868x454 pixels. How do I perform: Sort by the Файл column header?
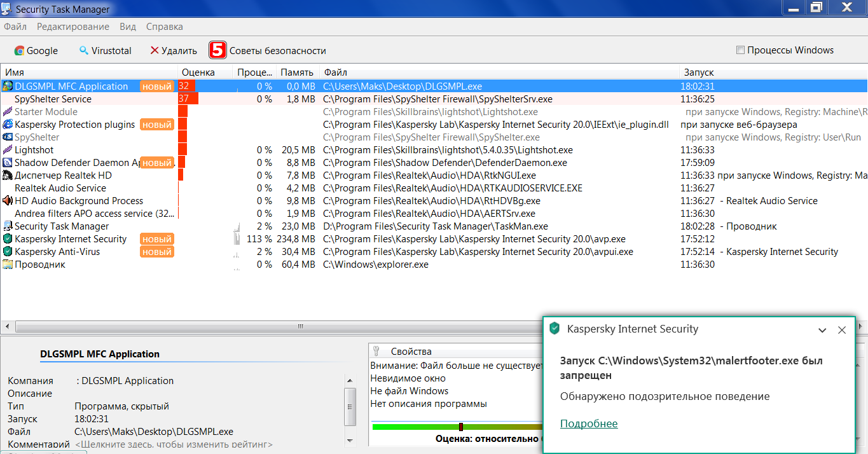(499, 72)
